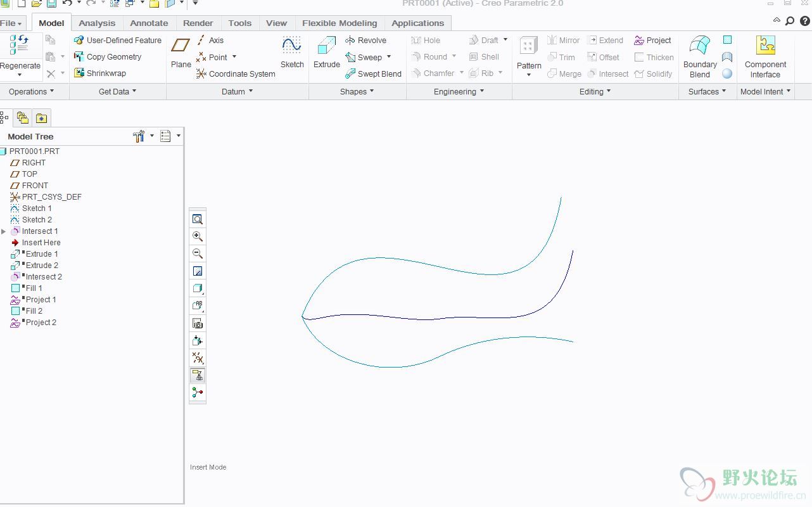Click the Zoom In icon in graphics toolbar
Image resolution: width=812 pixels, height=507 pixels.
tap(198, 236)
